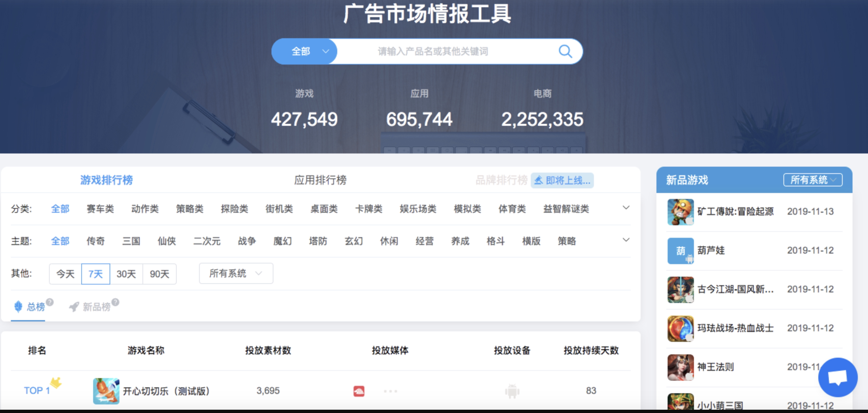
Task: Click the red media platform icon
Action: (x=359, y=391)
